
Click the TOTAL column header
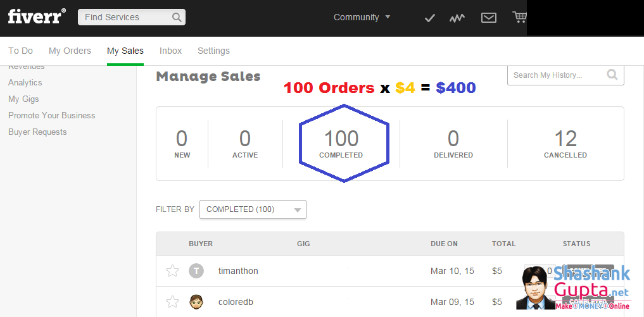pos(503,244)
